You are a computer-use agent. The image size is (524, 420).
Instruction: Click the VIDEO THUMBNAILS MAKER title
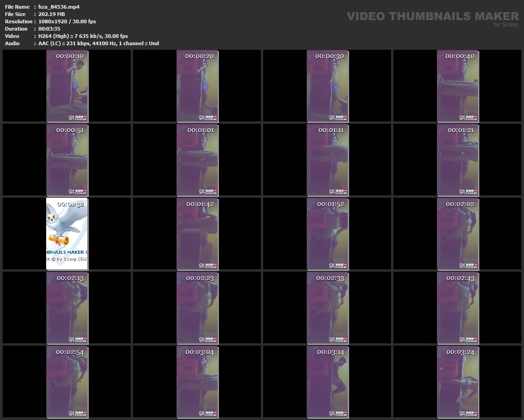(x=432, y=16)
